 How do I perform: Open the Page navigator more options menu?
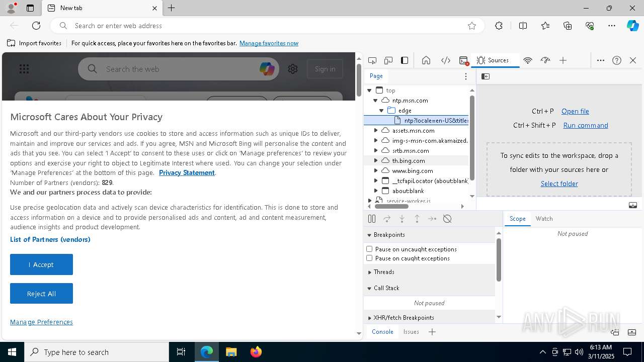(x=466, y=76)
